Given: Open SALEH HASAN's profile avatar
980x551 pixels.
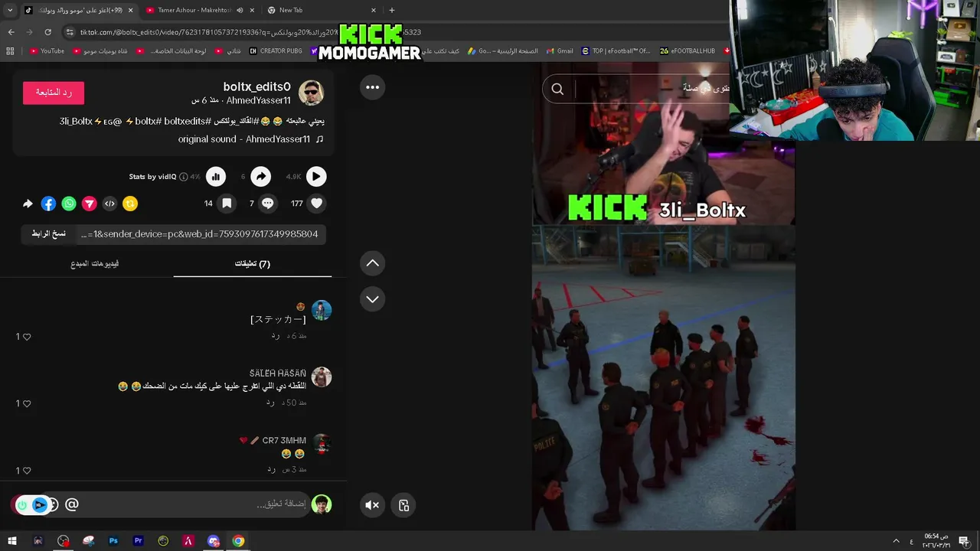Looking at the screenshot, I should pyautogui.click(x=322, y=377).
